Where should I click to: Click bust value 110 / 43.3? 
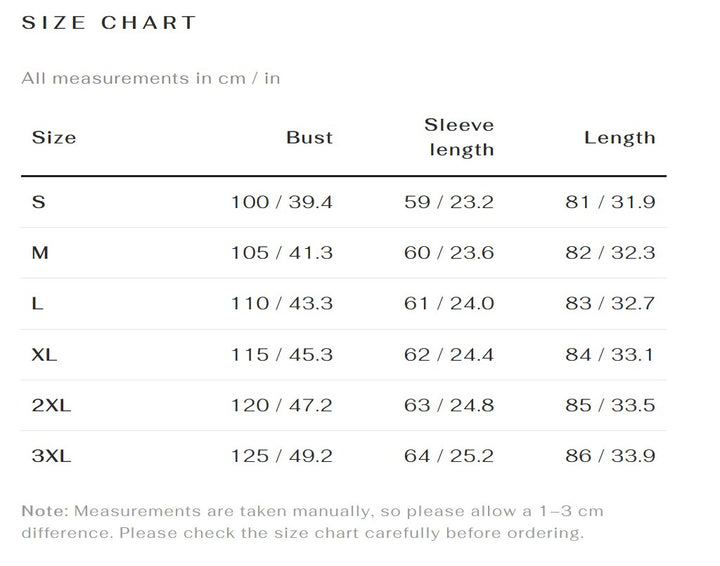[281, 303]
